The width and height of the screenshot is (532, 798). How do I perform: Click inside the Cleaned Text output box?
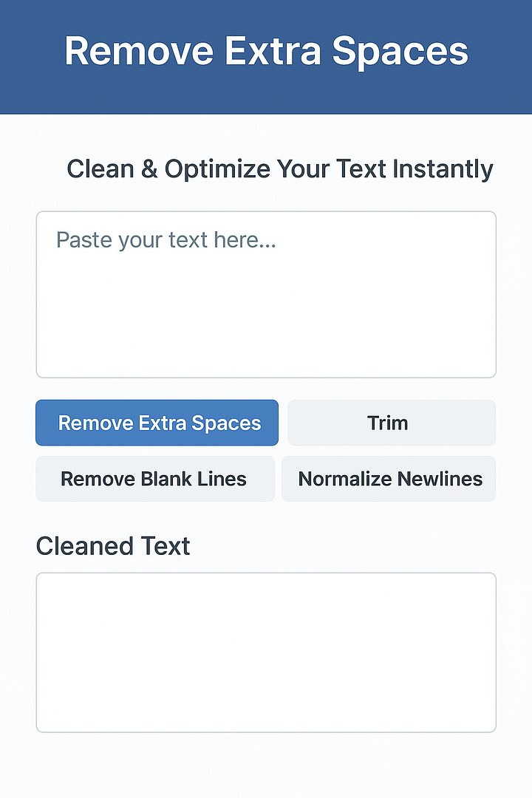click(x=266, y=652)
